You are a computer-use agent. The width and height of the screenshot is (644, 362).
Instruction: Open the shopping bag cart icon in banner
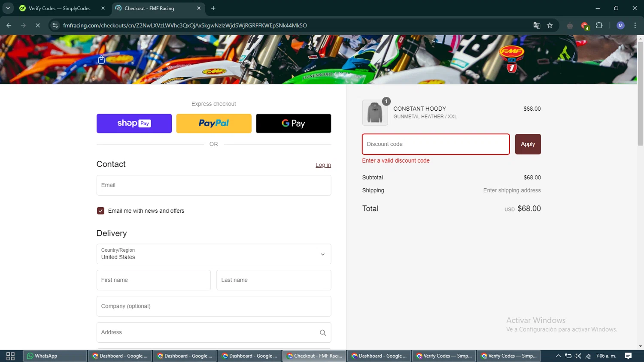coord(101,60)
